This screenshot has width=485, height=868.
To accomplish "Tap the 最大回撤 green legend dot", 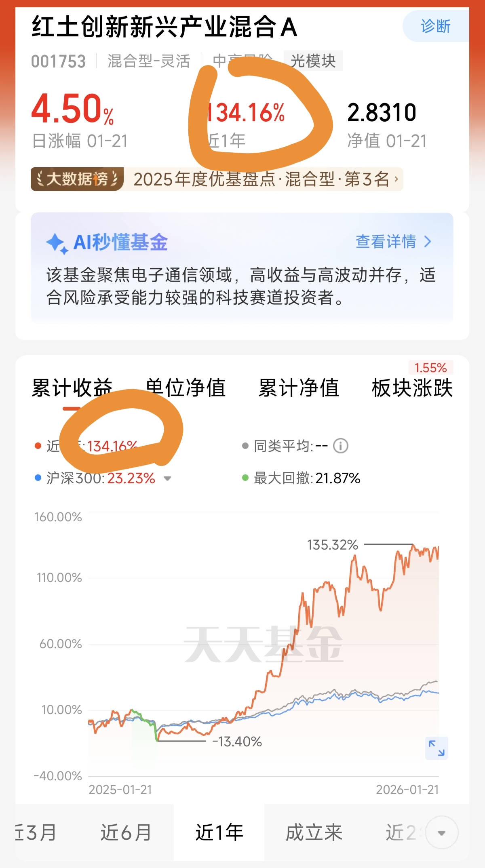I will click(x=245, y=478).
